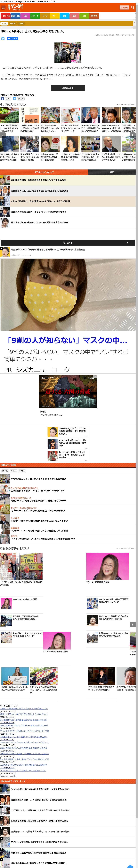Select the ライフ navigation tab
The height and width of the screenshot is (868, 138).
tap(45, 16)
